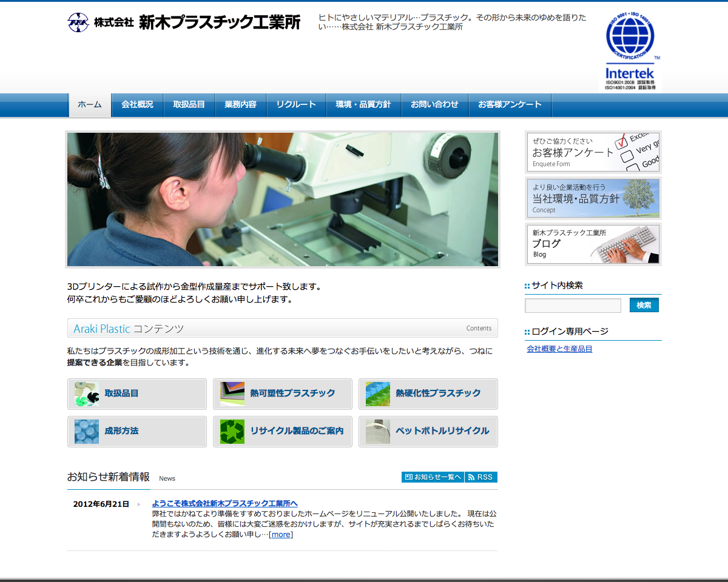Open the 熱可塑性プラスチック content tile label
The height and width of the screenshot is (582, 728).
pos(293,393)
